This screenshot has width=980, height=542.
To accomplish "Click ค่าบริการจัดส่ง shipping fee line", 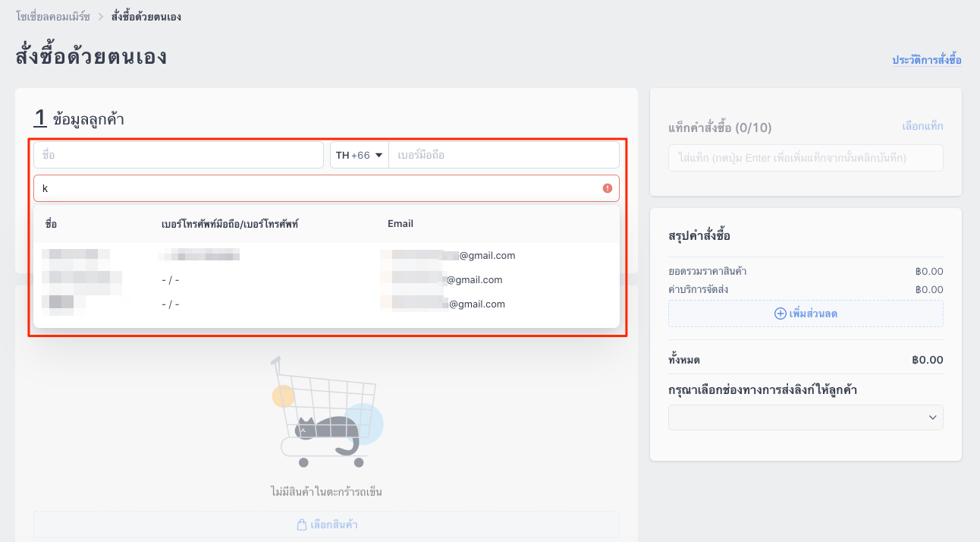I will [x=806, y=289].
